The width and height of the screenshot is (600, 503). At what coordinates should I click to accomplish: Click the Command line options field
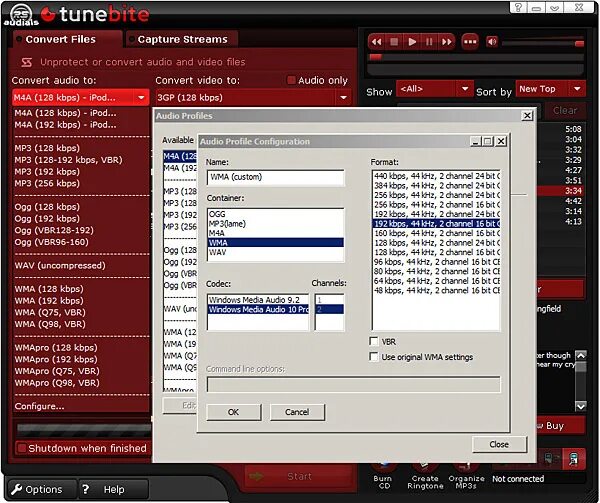[x=354, y=385]
